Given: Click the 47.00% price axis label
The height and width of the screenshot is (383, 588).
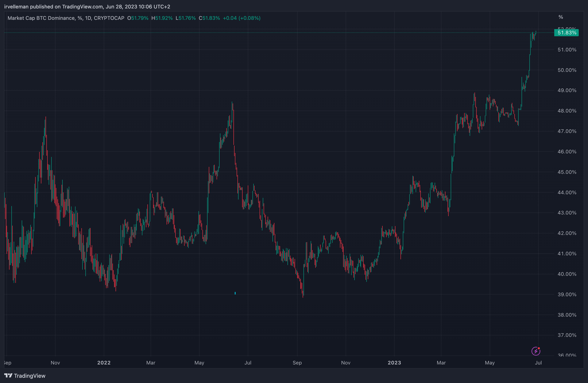Looking at the screenshot, I should point(567,131).
